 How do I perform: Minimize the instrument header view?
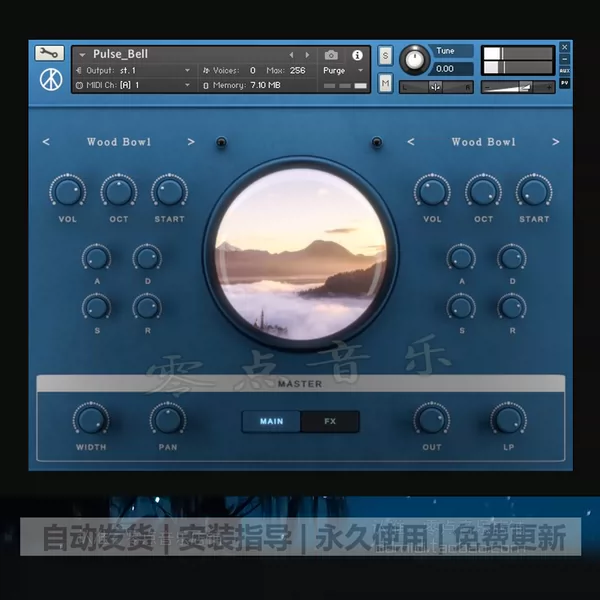(564, 59)
